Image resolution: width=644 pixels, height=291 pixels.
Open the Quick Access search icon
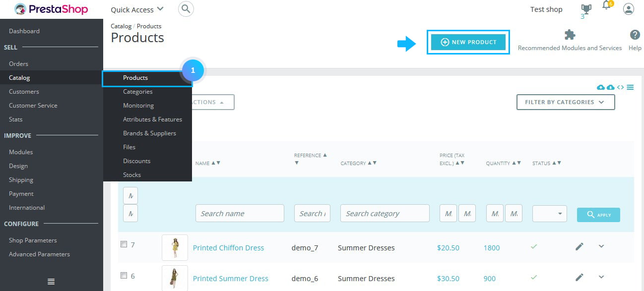[186, 9]
